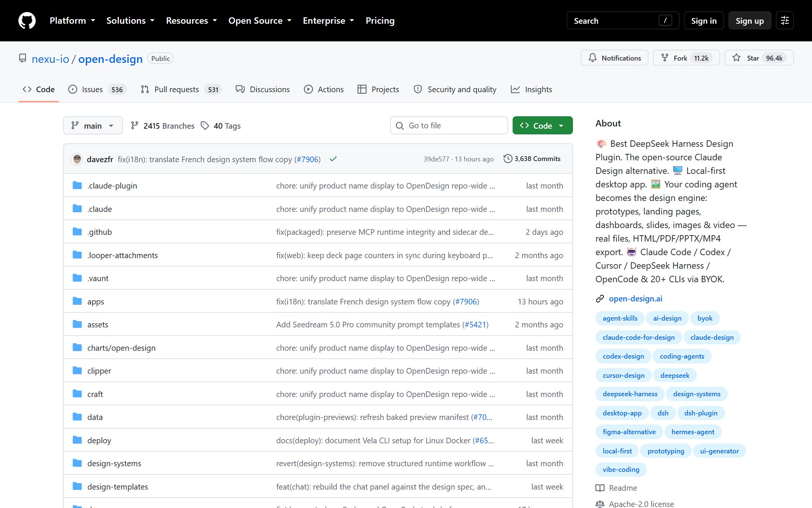
Task: Click the folder icon for .claude-plugin
Action: pyautogui.click(x=77, y=186)
